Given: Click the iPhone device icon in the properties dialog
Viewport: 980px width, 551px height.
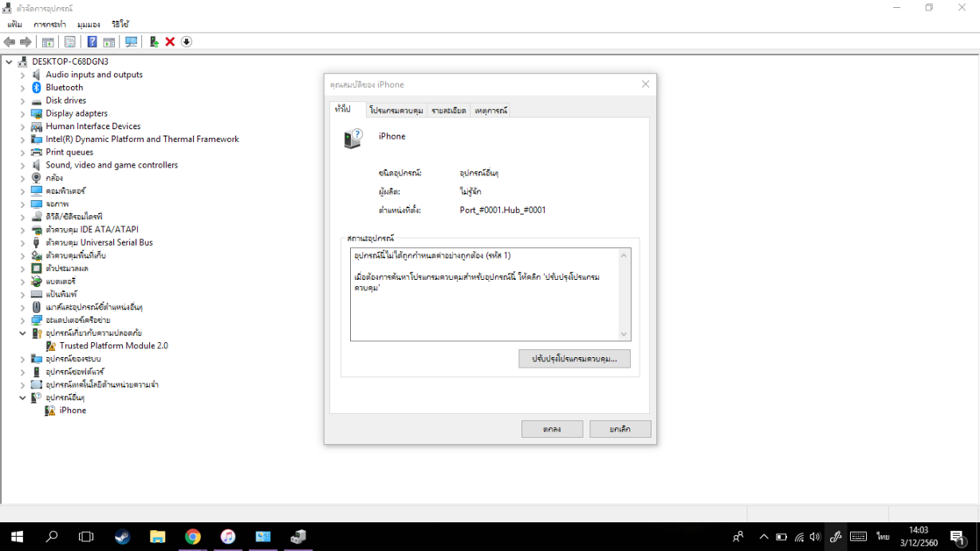Looking at the screenshot, I should [x=352, y=139].
